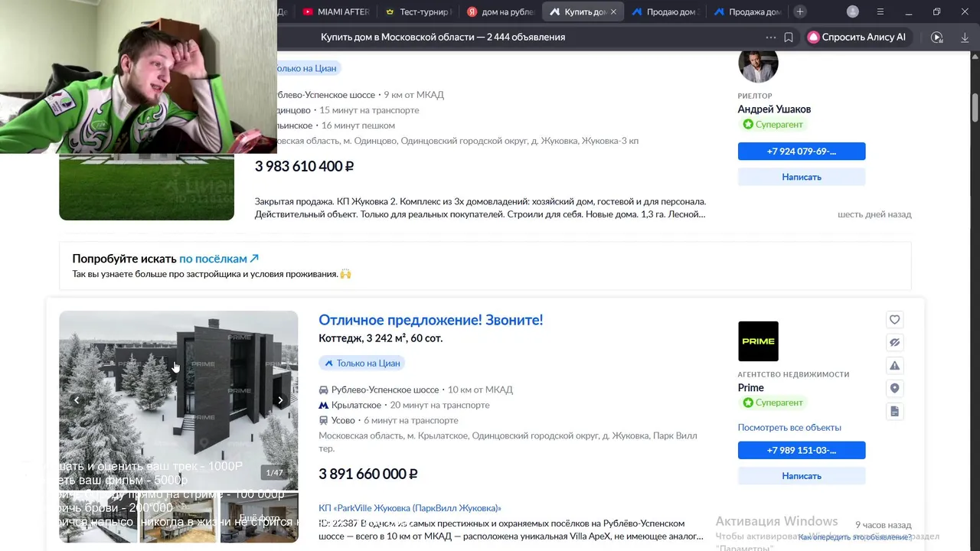Switch to the 'Продаю дом' tab
The image size is (980, 551).
coord(664,11)
